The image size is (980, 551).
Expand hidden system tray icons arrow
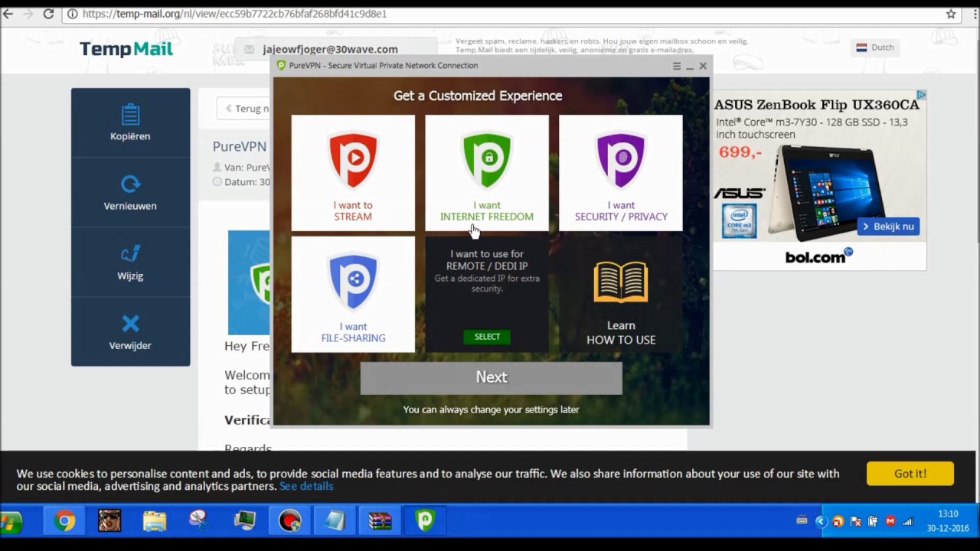[x=822, y=522]
